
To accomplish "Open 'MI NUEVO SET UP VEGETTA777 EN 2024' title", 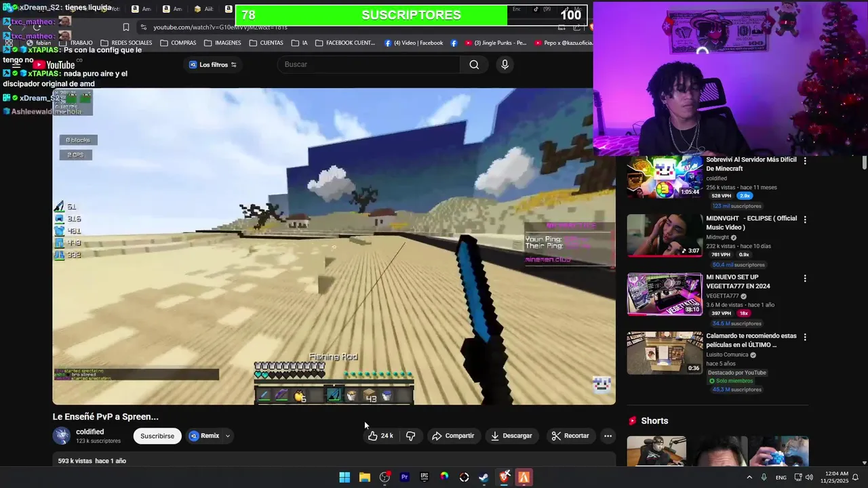I will [x=738, y=281].
